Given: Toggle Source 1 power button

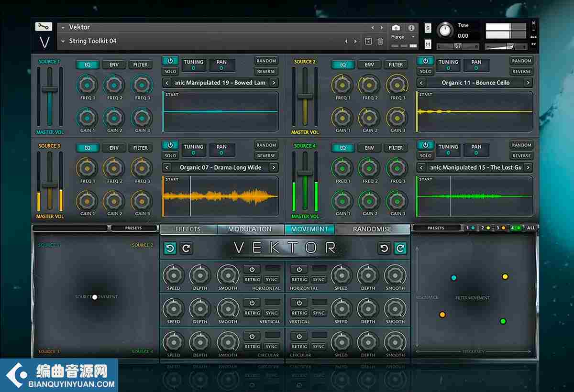Looking at the screenshot, I should (x=170, y=61).
